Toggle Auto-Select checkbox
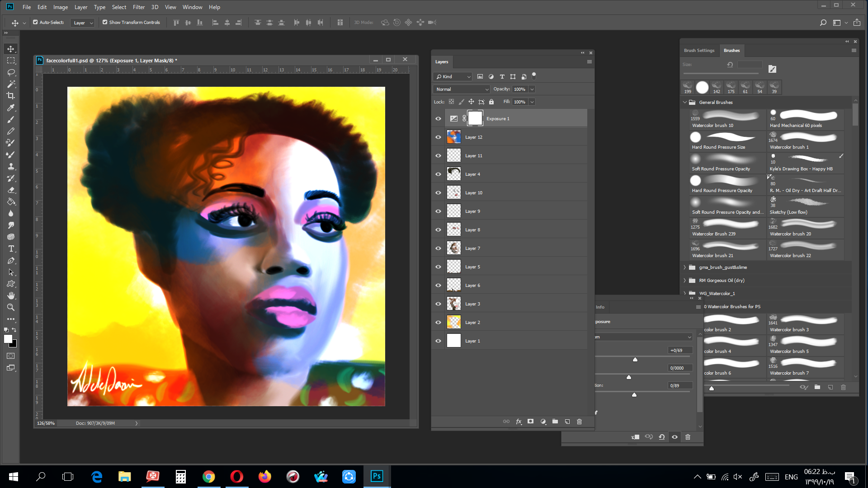The height and width of the screenshot is (488, 868). (35, 22)
